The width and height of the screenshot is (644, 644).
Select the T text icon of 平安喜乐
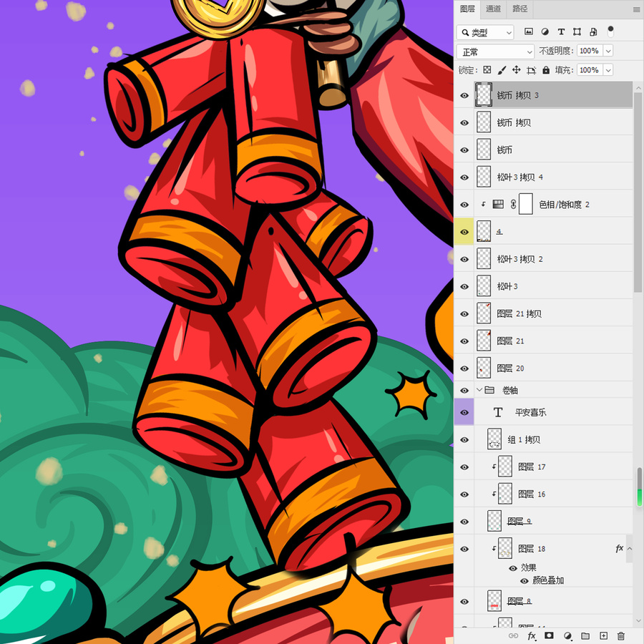coord(498,412)
